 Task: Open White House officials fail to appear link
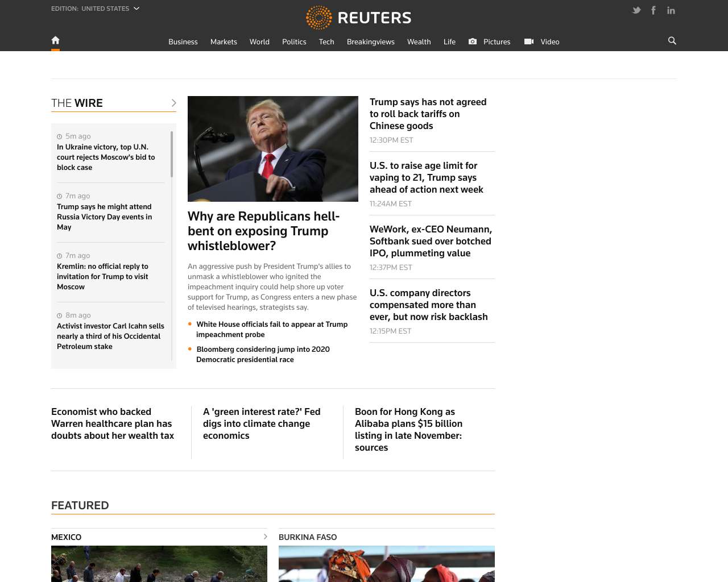pos(272,330)
